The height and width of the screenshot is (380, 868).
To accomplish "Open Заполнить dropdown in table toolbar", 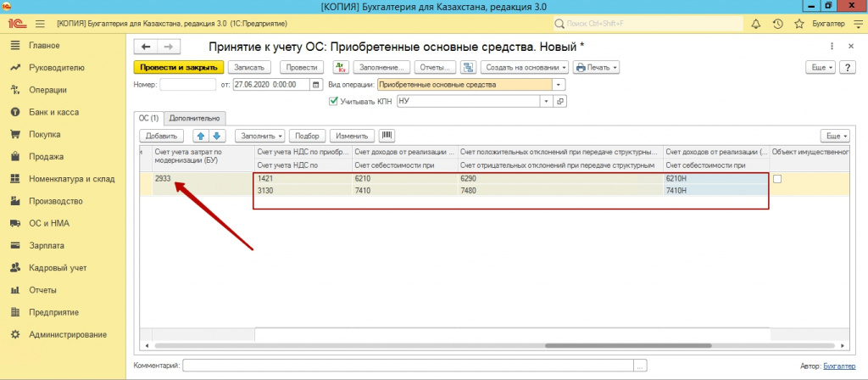I will point(259,136).
